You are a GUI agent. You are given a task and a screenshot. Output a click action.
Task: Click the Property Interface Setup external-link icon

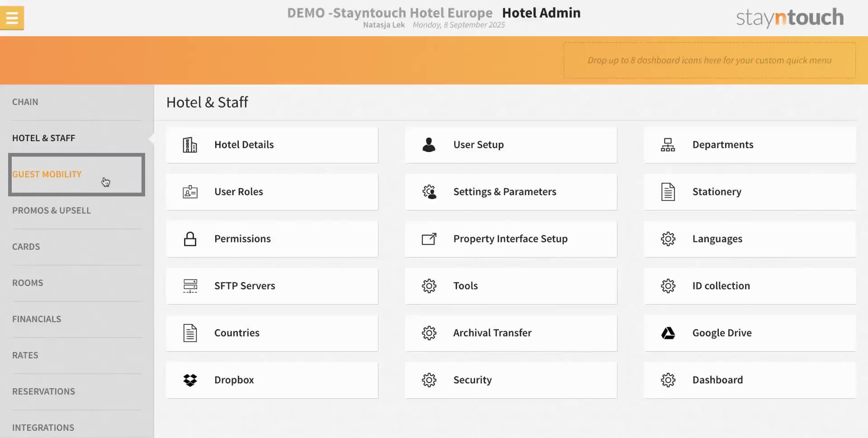click(429, 239)
